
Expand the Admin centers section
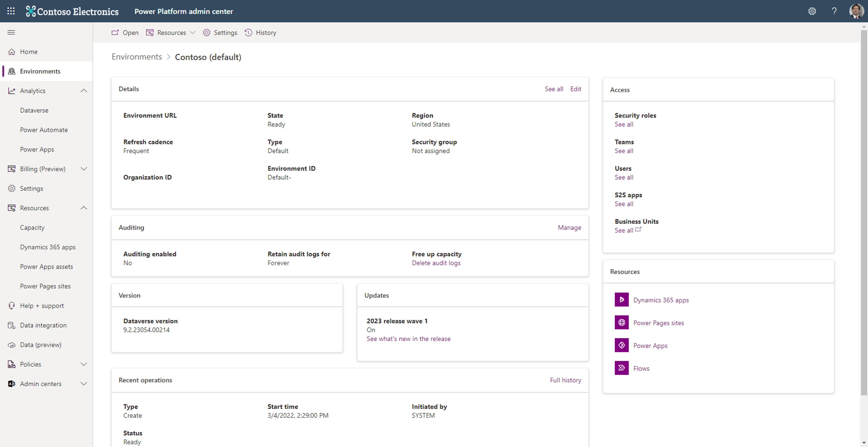click(84, 383)
